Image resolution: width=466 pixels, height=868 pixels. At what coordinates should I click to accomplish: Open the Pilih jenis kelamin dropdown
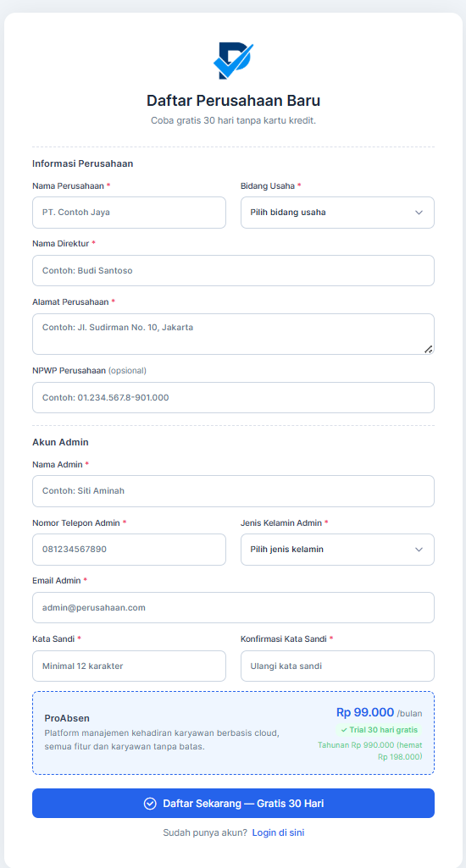coord(337,550)
